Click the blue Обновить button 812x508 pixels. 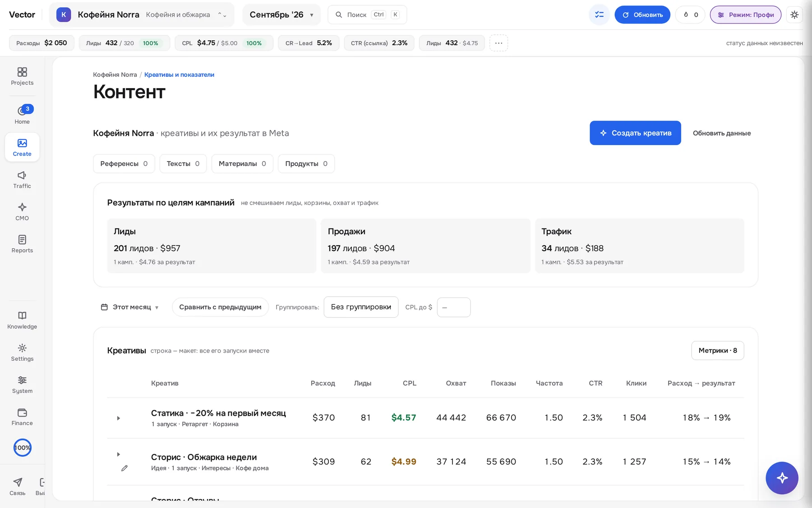coord(642,15)
